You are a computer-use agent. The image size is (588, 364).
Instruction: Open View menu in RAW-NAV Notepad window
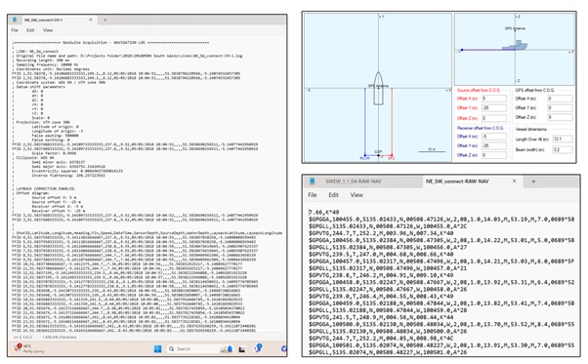point(357,195)
